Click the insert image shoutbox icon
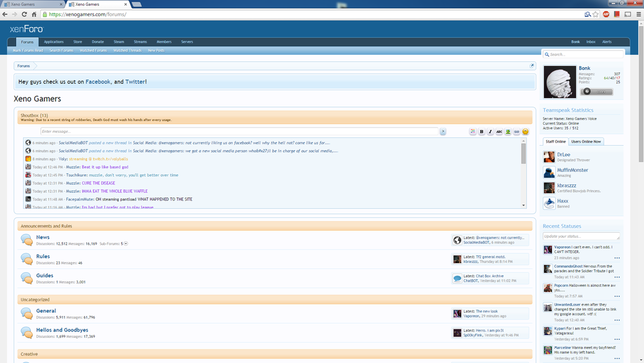This screenshot has width=644, height=363. [x=507, y=132]
